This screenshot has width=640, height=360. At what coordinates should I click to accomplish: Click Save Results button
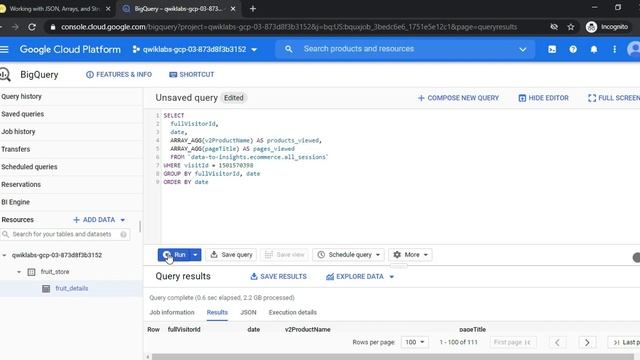pos(278,277)
